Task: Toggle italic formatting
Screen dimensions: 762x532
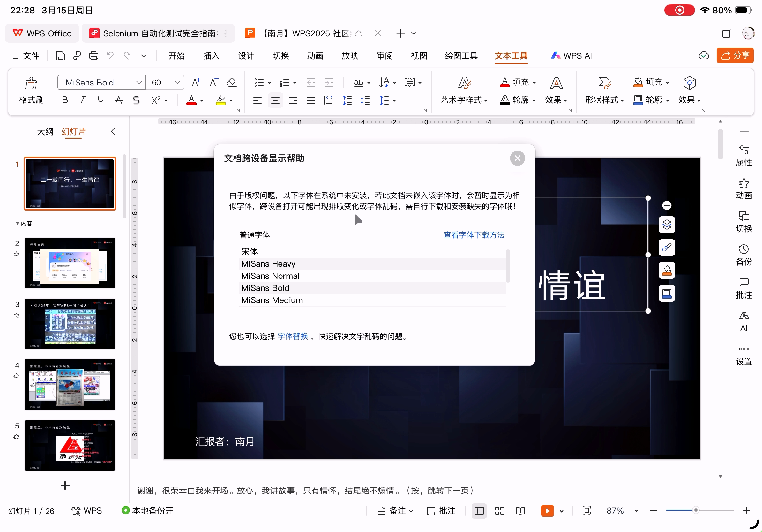Action: click(x=83, y=100)
